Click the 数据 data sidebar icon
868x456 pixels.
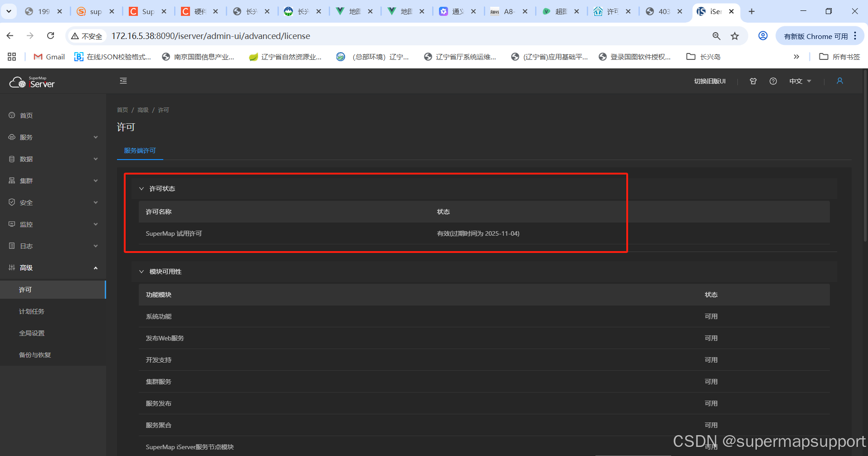tap(12, 159)
